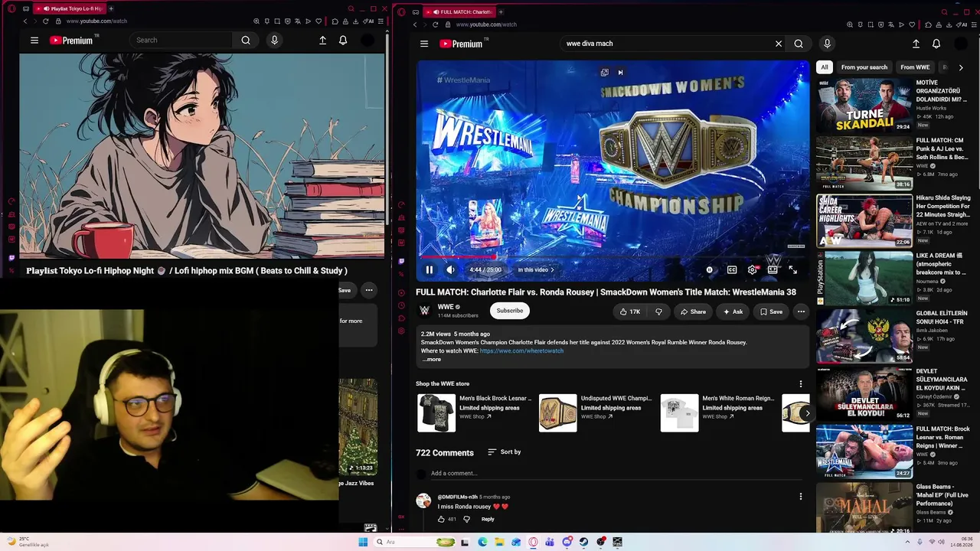Image resolution: width=980 pixels, height=551 pixels.
Task: Share the WWE match video
Action: (x=693, y=311)
